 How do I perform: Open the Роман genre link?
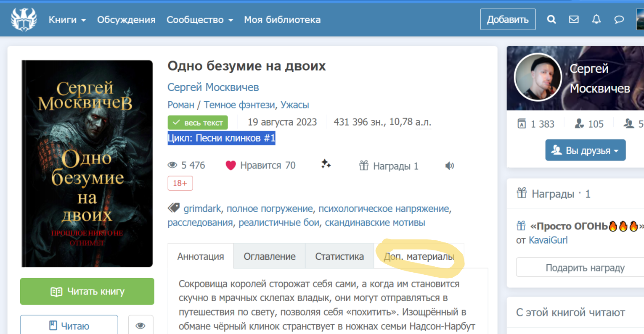click(x=181, y=105)
